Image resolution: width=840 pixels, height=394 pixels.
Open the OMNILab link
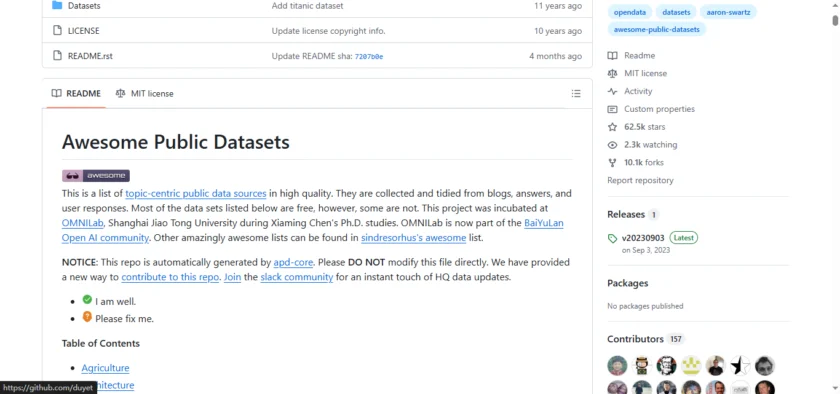click(82, 222)
